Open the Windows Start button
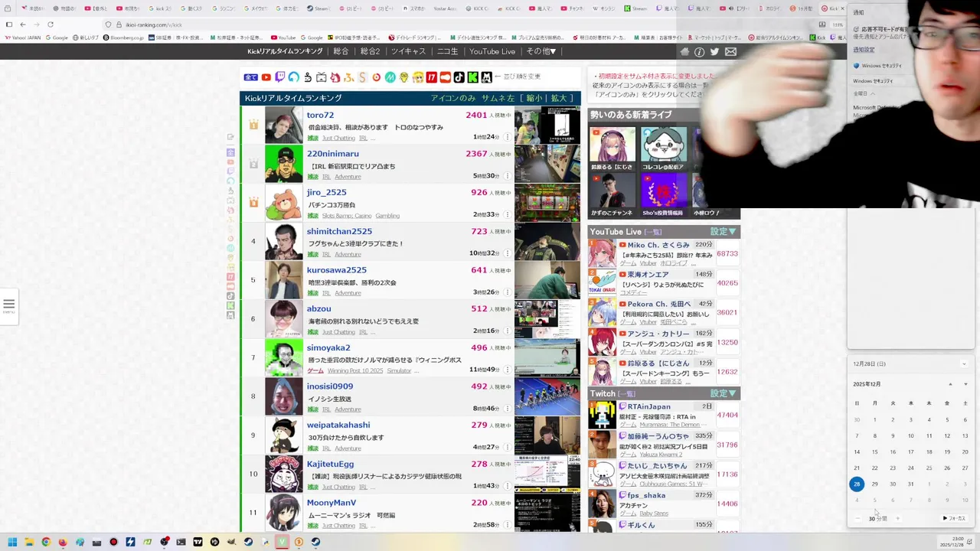Image resolution: width=980 pixels, height=551 pixels. pyautogui.click(x=12, y=542)
